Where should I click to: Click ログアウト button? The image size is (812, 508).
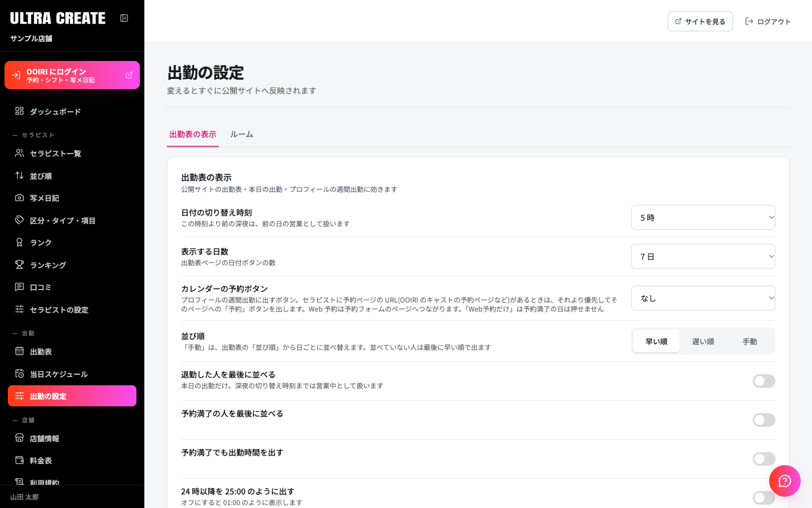click(x=768, y=21)
